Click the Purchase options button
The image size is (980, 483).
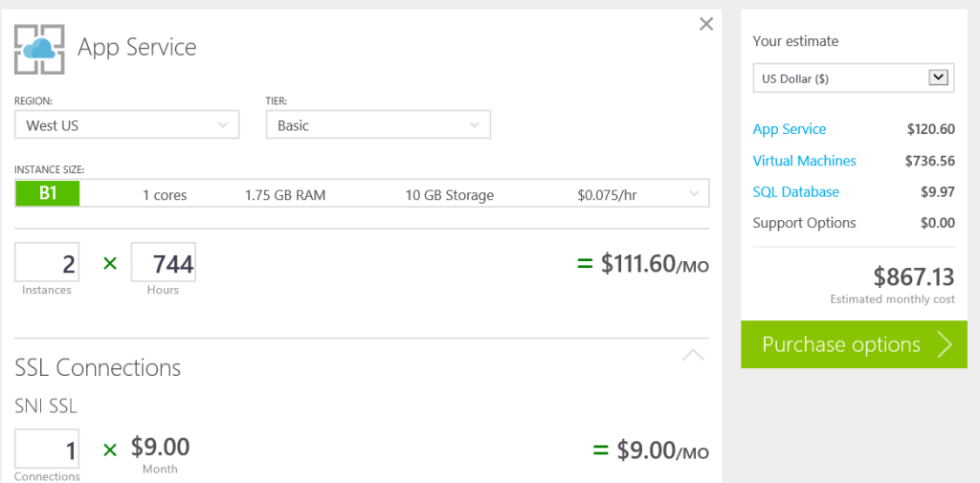(x=854, y=344)
